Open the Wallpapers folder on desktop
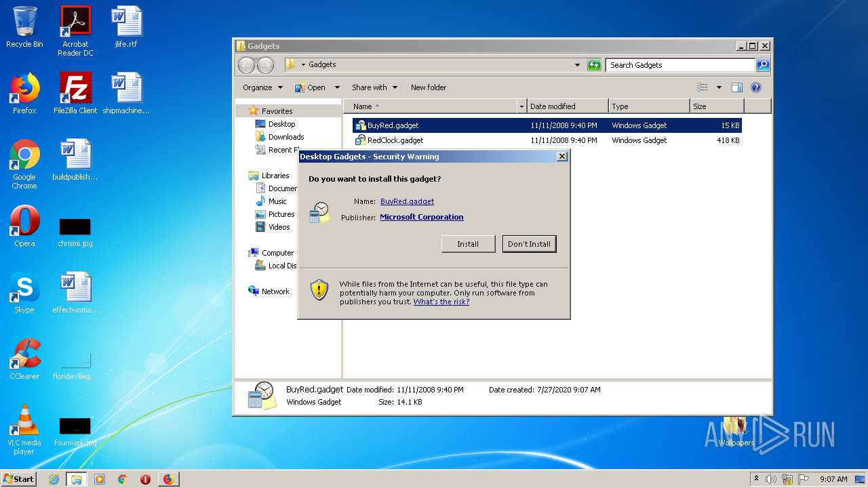 click(x=736, y=432)
